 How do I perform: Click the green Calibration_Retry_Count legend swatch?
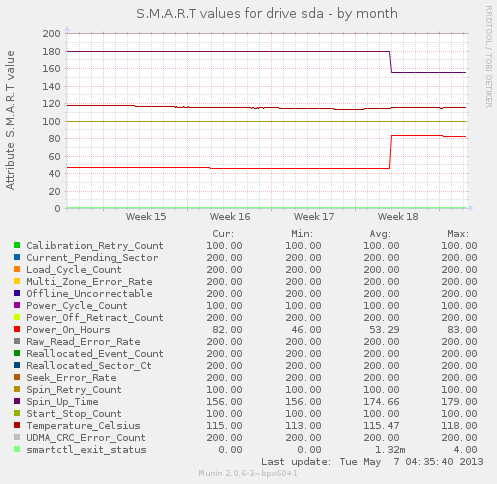coord(17,245)
